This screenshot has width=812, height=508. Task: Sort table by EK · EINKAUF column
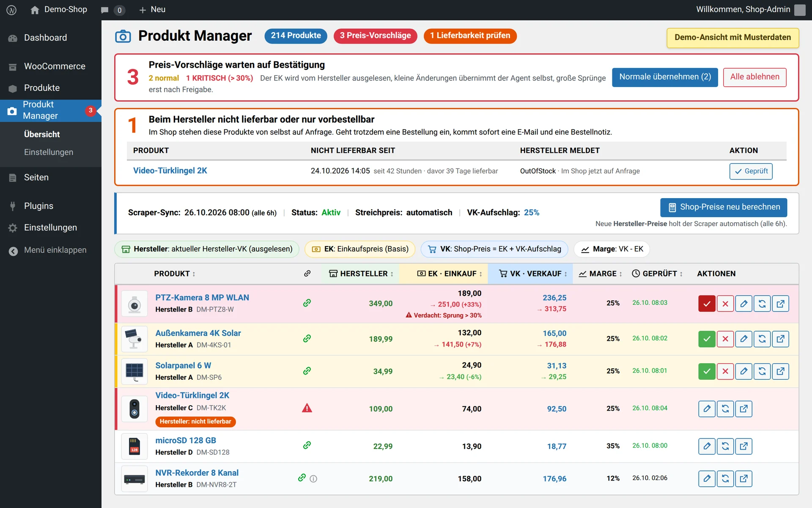tap(450, 273)
